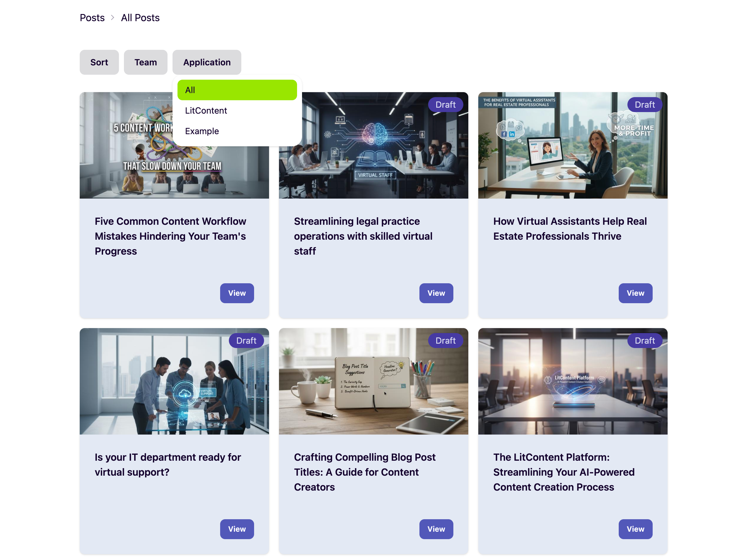
Task: Open the blog notebook thumbnail image
Action: coord(373,381)
